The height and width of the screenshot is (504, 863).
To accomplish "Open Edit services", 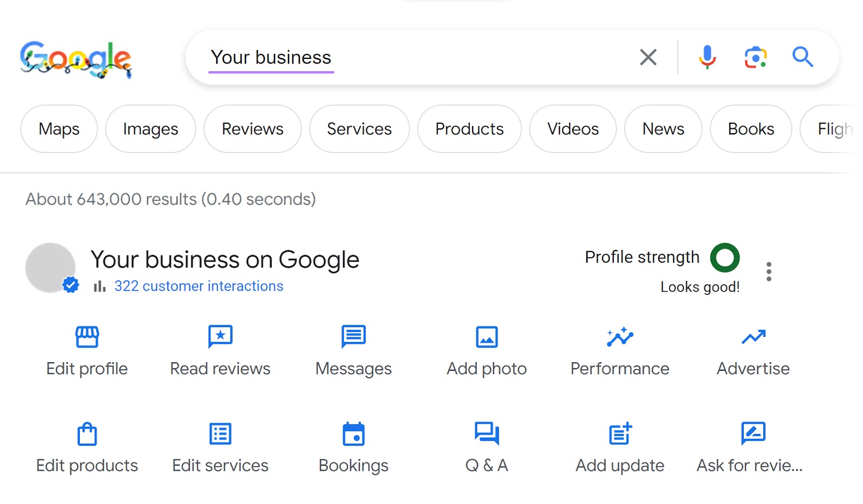I will pyautogui.click(x=220, y=447).
